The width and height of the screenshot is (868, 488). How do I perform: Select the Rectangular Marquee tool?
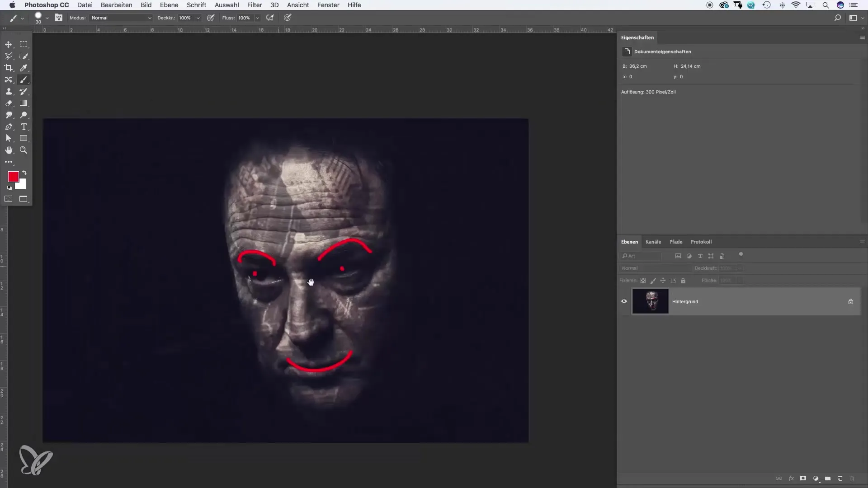coord(24,44)
